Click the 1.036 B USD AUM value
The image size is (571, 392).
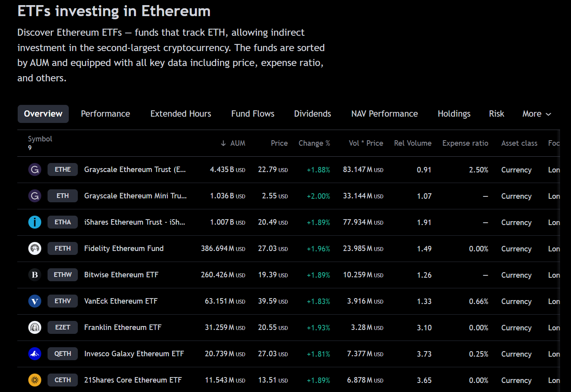click(x=228, y=196)
